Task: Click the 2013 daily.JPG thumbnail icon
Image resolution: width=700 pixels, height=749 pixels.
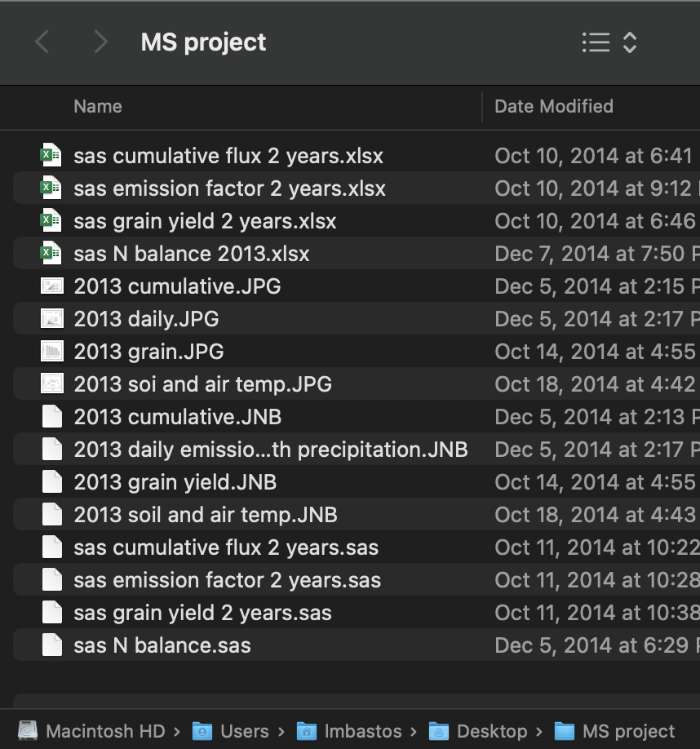Action: click(51, 319)
